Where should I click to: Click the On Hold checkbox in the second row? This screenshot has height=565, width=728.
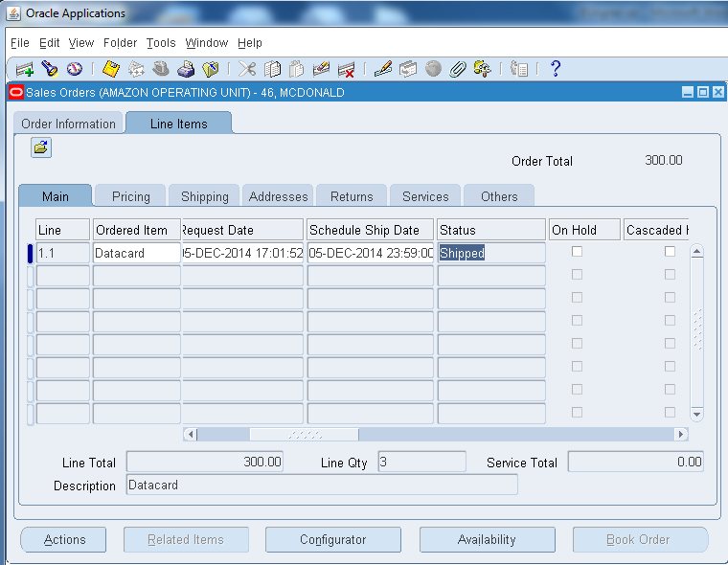pos(577,275)
